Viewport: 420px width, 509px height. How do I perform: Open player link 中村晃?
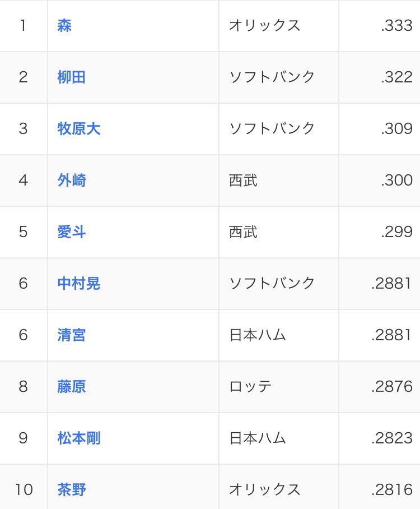(79, 284)
